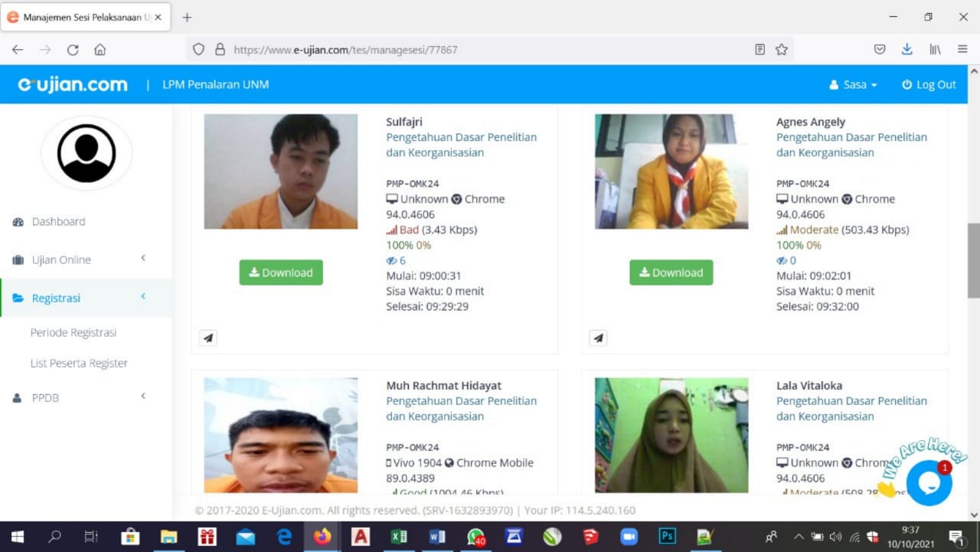Open the Windows notification center

(x=955, y=537)
